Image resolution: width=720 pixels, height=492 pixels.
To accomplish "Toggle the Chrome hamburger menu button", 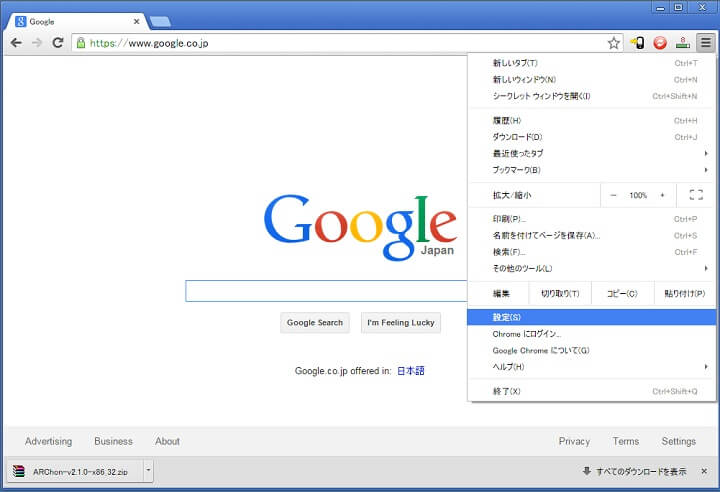I will point(706,43).
